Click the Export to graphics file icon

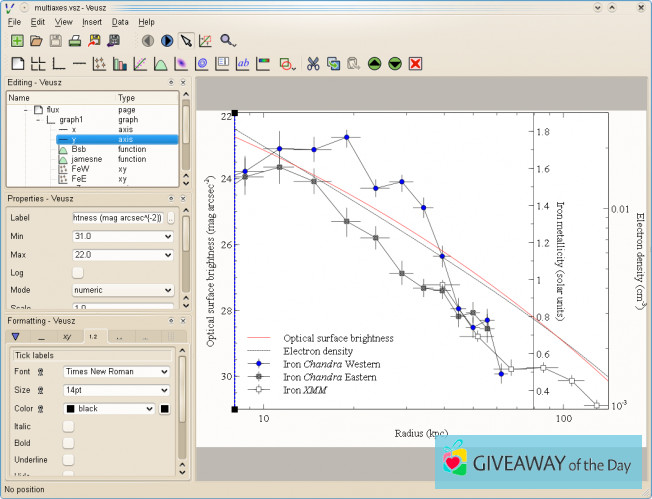94,41
